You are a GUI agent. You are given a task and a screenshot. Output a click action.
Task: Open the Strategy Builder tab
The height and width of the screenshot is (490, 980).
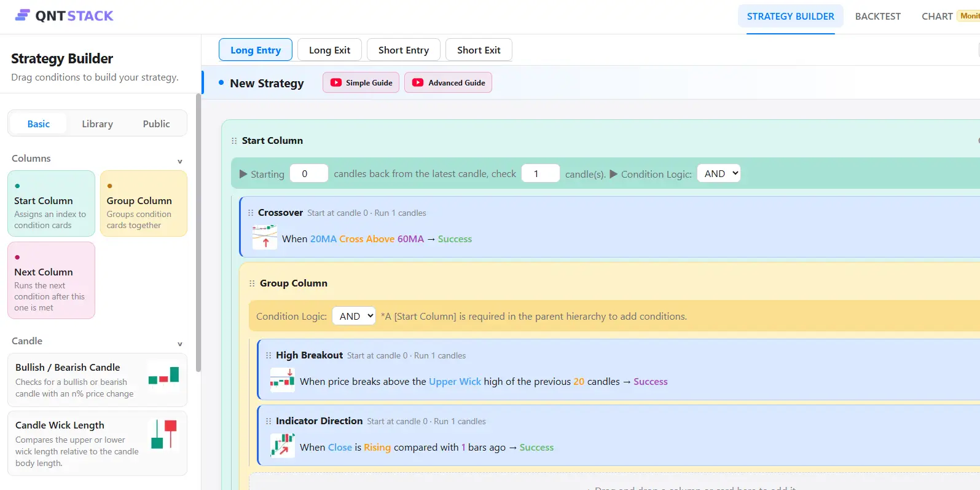tap(791, 17)
